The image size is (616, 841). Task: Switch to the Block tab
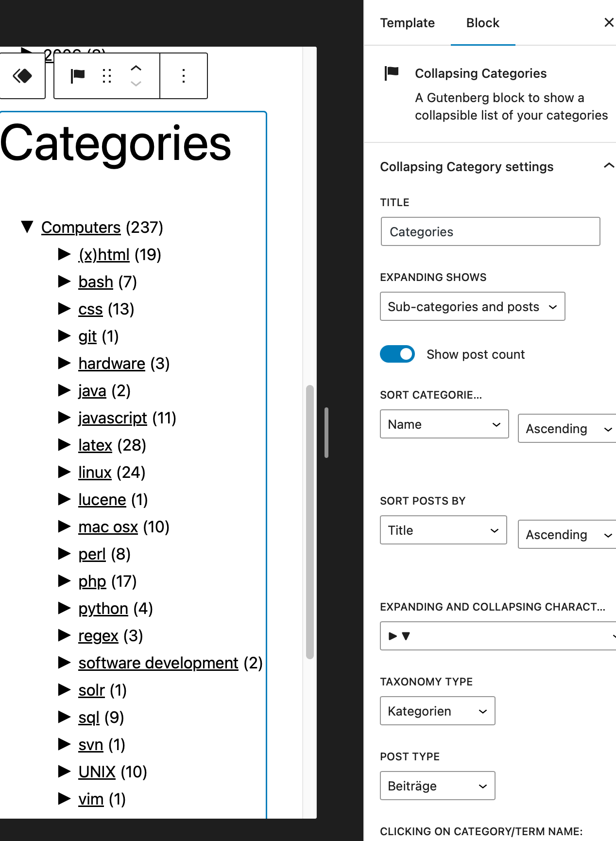(x=482, y=23)
